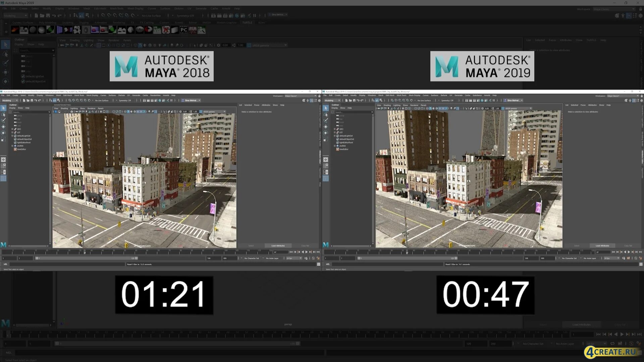Select the Rotate tool in Maya 2019 window
The image size is (644, 362).
pos(325,133)
